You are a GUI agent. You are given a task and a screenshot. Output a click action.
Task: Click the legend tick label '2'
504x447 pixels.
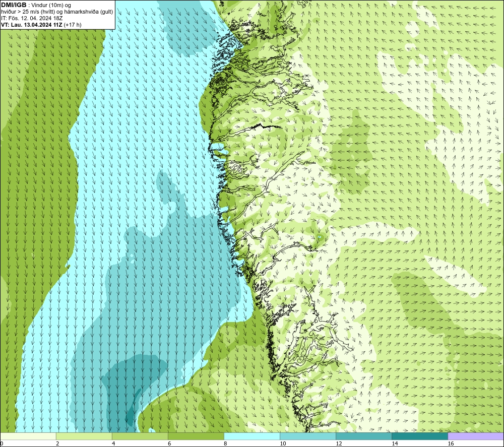tap(57, 444)
